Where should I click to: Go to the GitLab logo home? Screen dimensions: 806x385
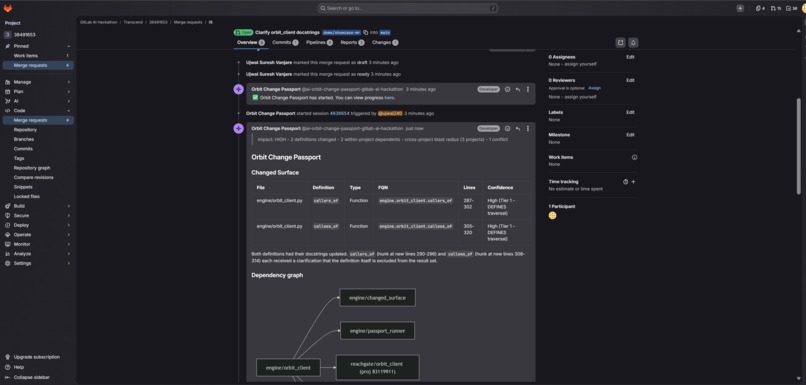(x=8, y=8)
